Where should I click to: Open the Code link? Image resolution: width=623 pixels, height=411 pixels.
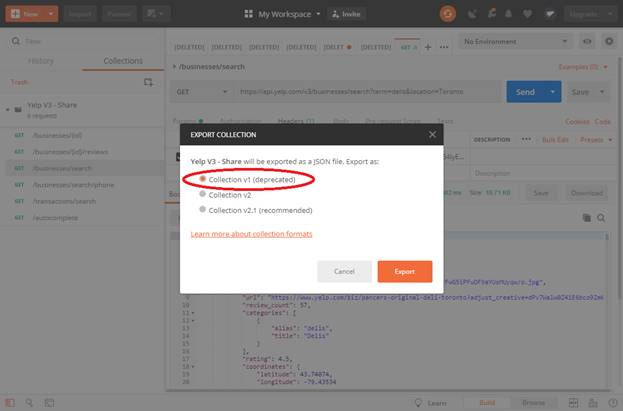click(603, 122)
